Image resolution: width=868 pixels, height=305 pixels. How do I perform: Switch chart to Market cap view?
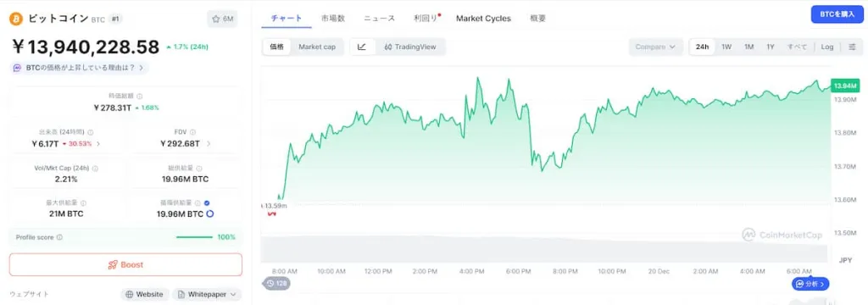click(x=317, y=47)
